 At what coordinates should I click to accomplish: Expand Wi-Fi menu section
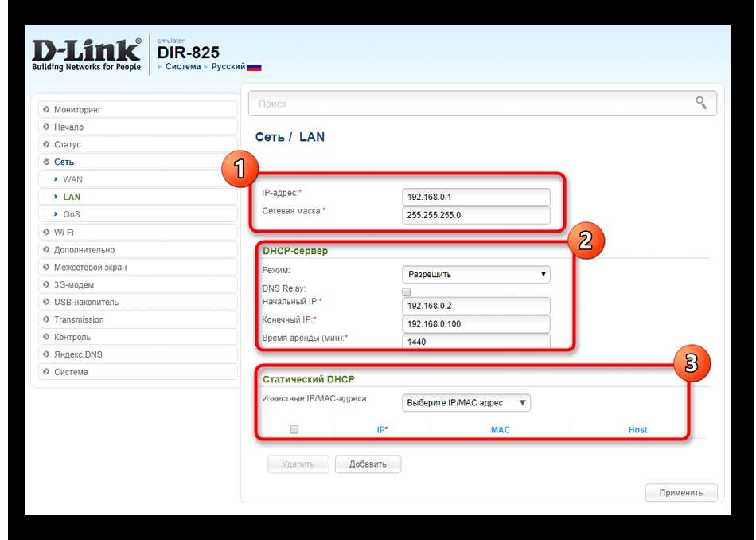(x=138, y=232)
